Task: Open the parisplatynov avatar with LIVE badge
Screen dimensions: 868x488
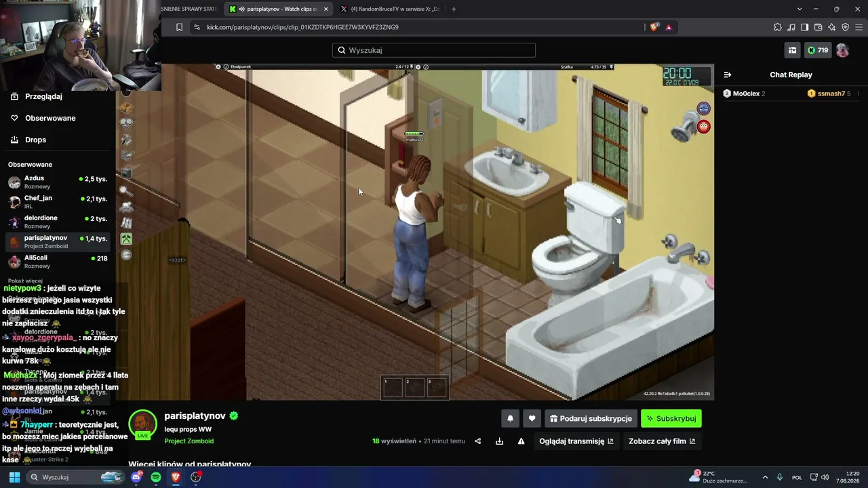Action: 142,424
